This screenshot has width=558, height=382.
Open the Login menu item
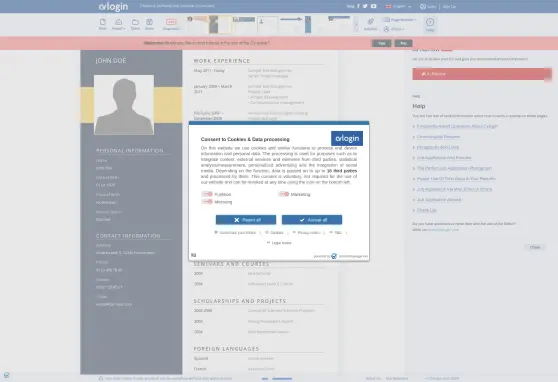pyautogui.click(x=428, y=6)
